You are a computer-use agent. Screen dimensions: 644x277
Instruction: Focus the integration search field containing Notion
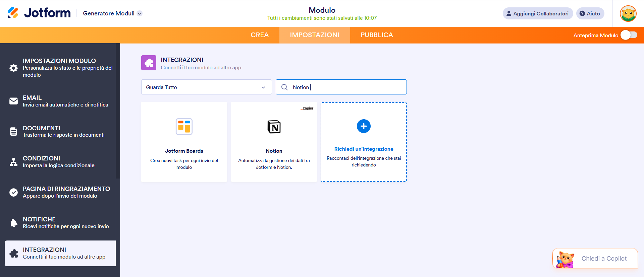tap(341, 87)
